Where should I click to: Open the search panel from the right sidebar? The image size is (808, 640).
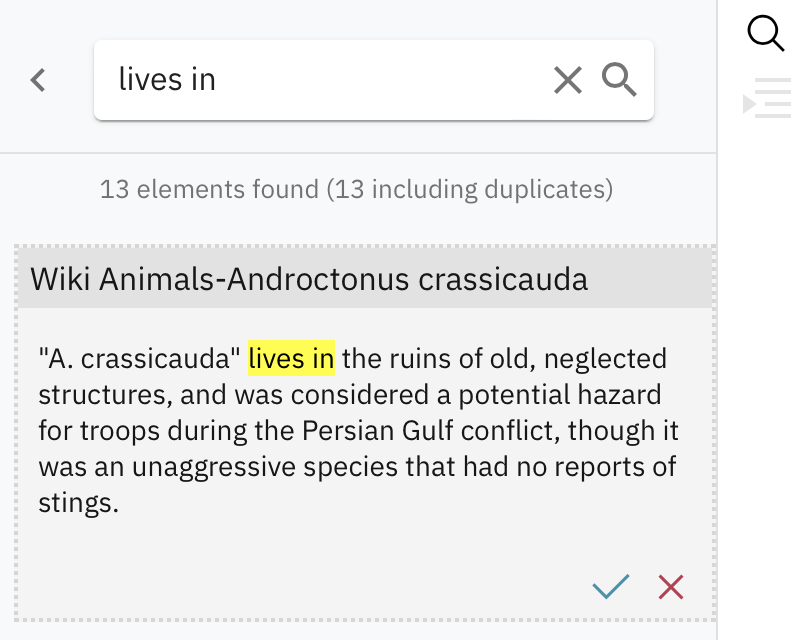tap(766, 33)
